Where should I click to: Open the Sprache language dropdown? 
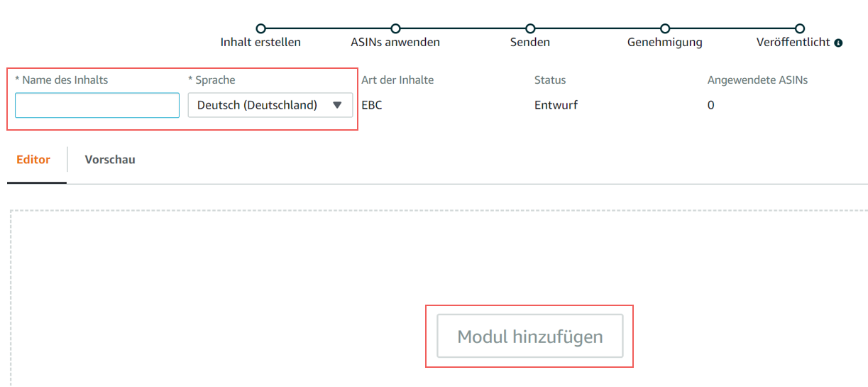(270, 105)
